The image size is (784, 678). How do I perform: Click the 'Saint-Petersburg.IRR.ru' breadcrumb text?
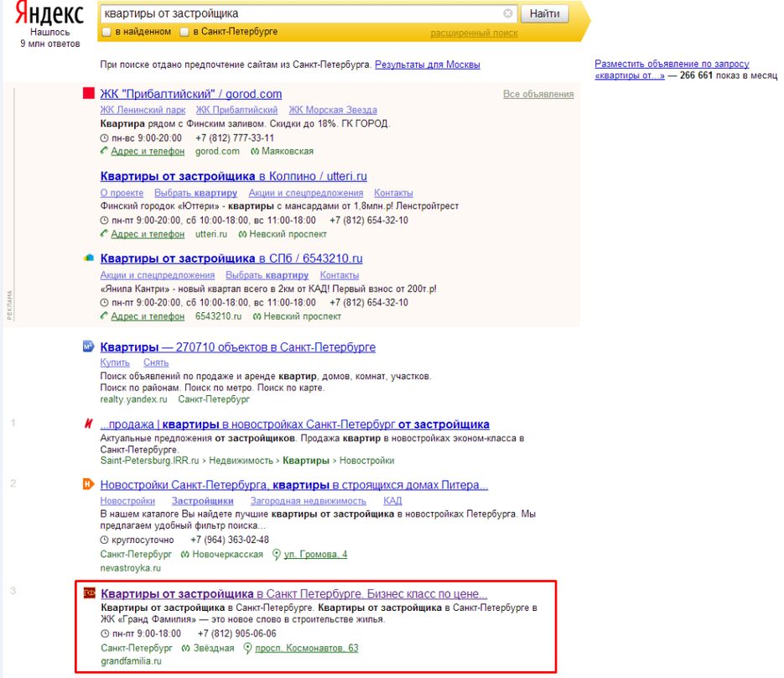[x=149, y=461]
